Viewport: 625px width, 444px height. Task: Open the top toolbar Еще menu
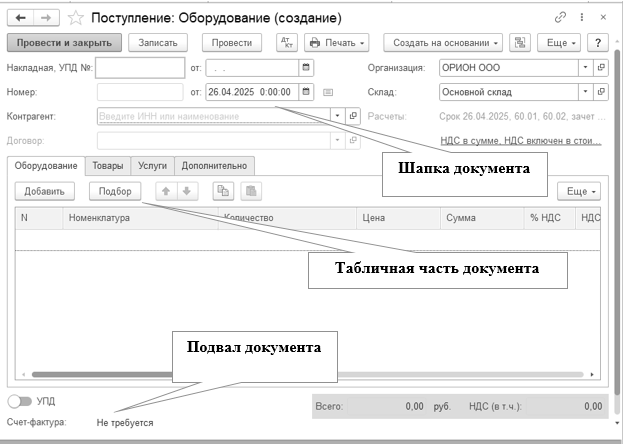(559, 43)
